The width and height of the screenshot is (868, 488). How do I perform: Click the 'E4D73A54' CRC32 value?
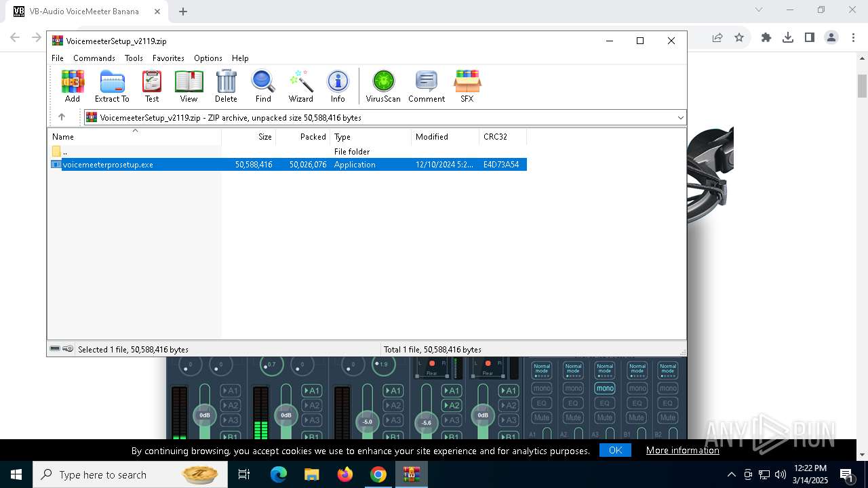(501, 165)
